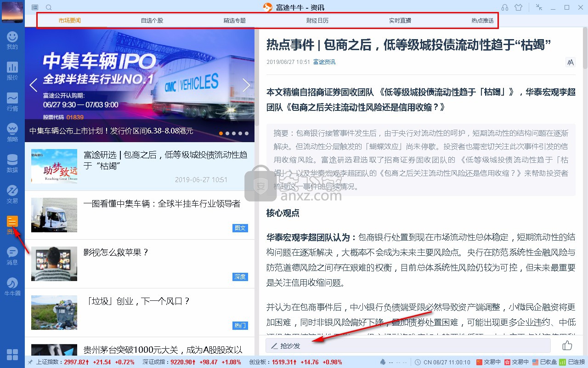
Task: Toggle the sidebar layout icon in title bar
Action: tap(35, 7)
